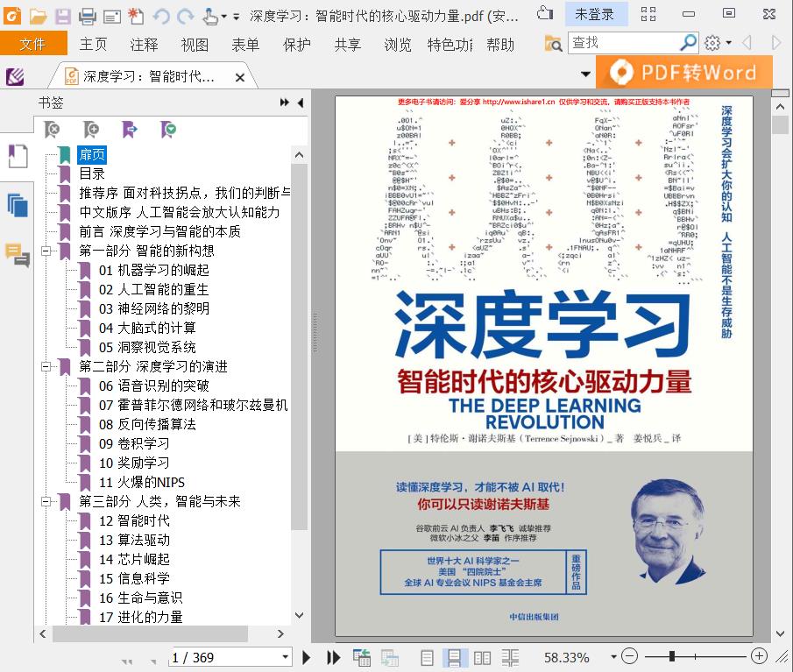
Task: Open the page thumbnails sidebar panel
Action: [18, 156]
